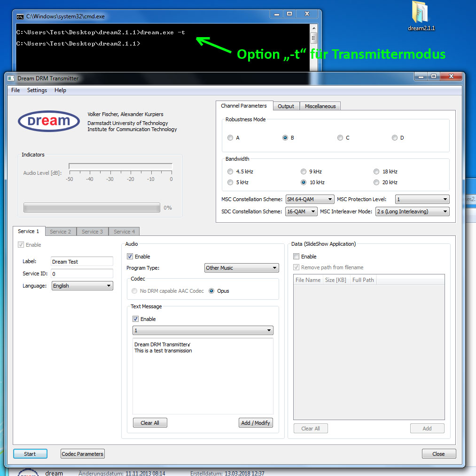Open Codec Parameters
The image size is (476, 476).
83,454
